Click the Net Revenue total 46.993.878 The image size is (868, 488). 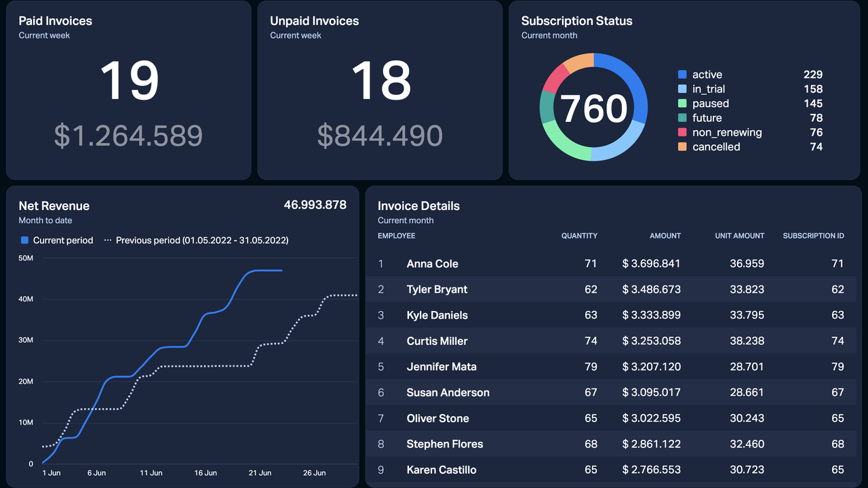point(315,205)
